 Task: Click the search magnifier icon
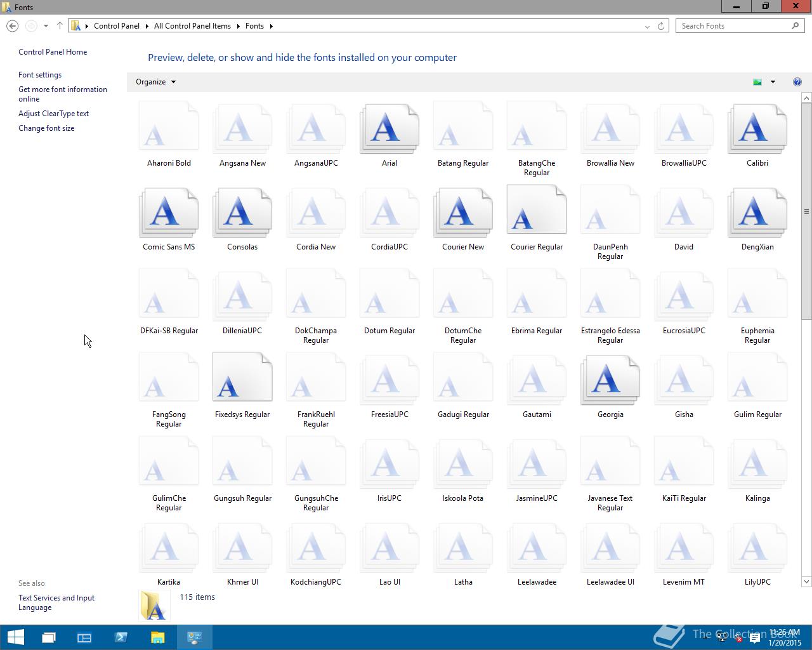(795, 26)
